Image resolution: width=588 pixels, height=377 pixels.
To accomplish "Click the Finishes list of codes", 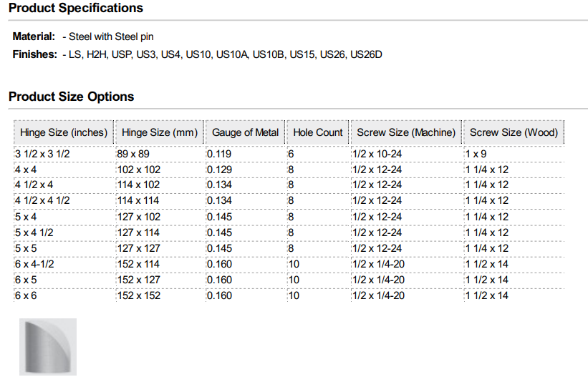I will [222, 54].
